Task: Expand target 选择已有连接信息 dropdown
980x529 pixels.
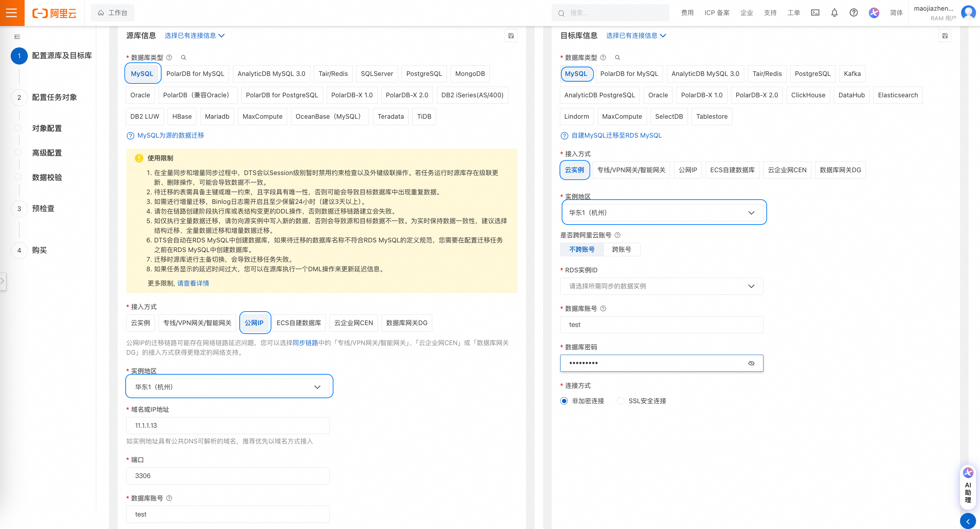Action: [x=636, y=35]
